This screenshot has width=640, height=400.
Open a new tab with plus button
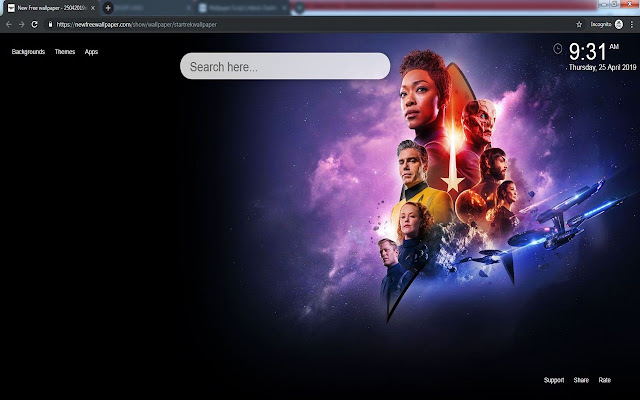pyautogui.click(x=108, y=8)
